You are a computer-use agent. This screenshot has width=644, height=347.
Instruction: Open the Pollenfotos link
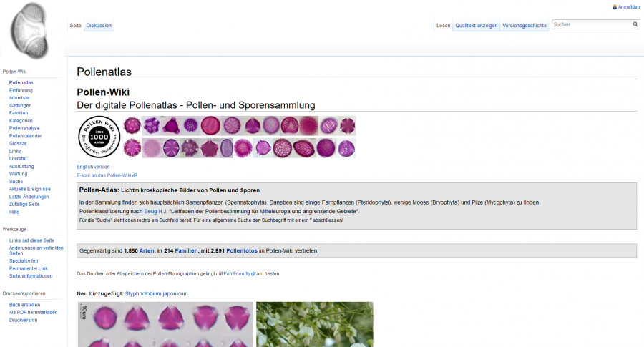242,250
